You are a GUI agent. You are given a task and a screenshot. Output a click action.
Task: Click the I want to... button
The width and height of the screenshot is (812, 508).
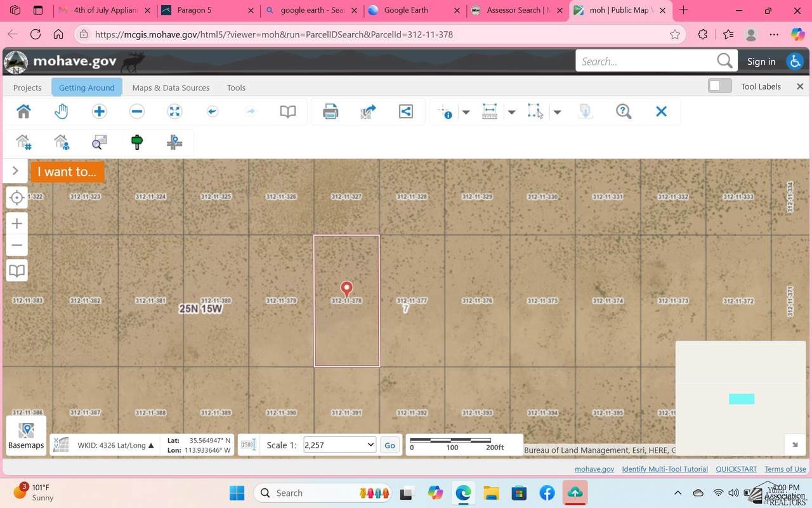67,171
